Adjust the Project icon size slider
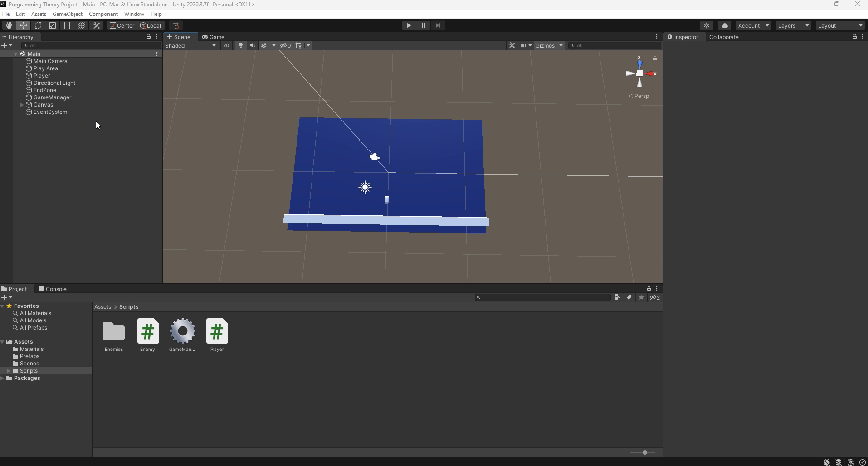Screen dimensions: 868x466 [644, 452]
